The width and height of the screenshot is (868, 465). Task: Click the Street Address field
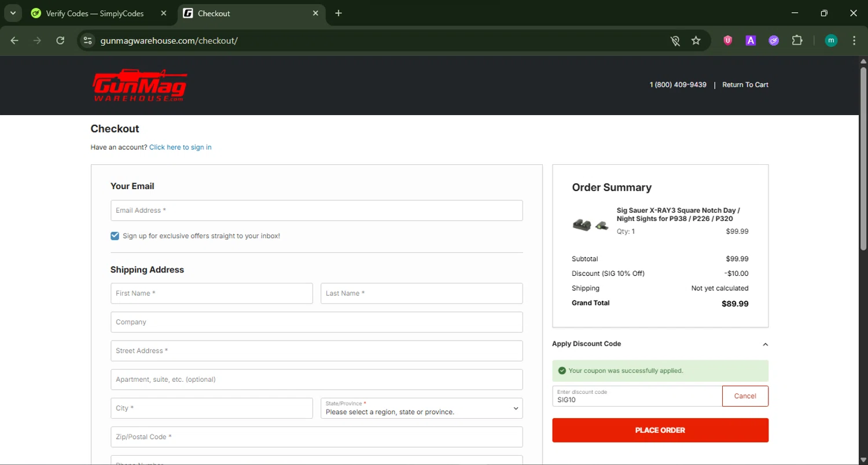(317, 351)
